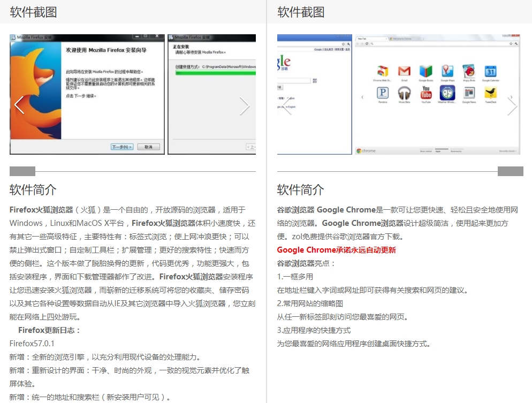Click 下一步(N) button in Firefox installer screenshot
Viewport: 532px width, 403px height.
pyautogui.click(x=122, y=147)
